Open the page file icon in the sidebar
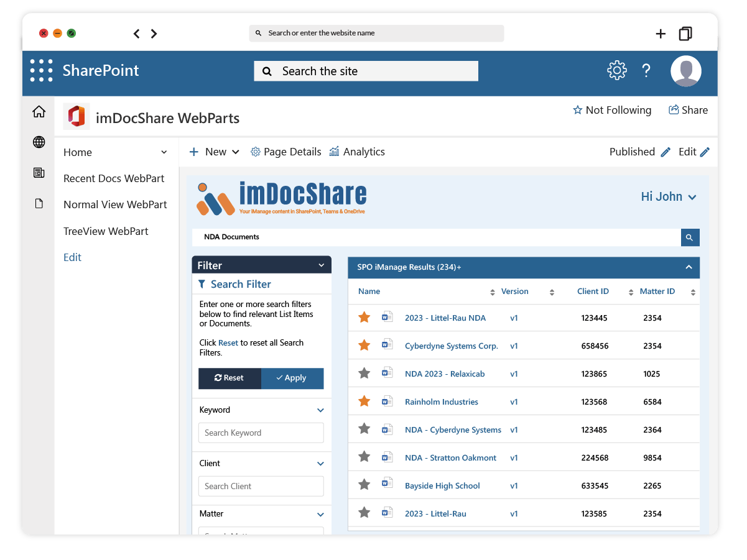The width and height of the screenshot is (747, 560). click(x=39, y=203)
